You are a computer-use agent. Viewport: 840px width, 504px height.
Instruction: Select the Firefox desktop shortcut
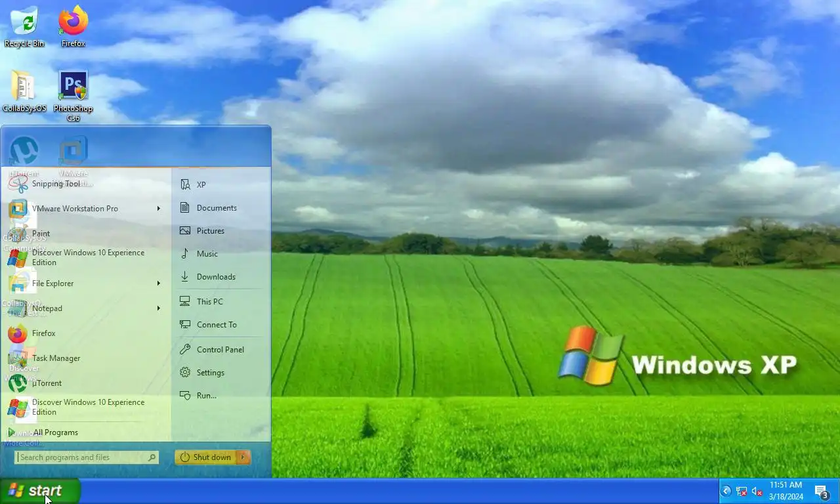pos(73,26)
